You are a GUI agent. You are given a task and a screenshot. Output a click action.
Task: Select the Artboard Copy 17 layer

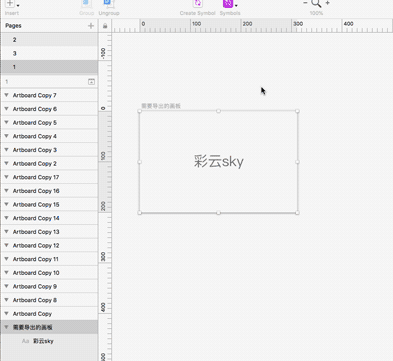[x=49, y=177]
